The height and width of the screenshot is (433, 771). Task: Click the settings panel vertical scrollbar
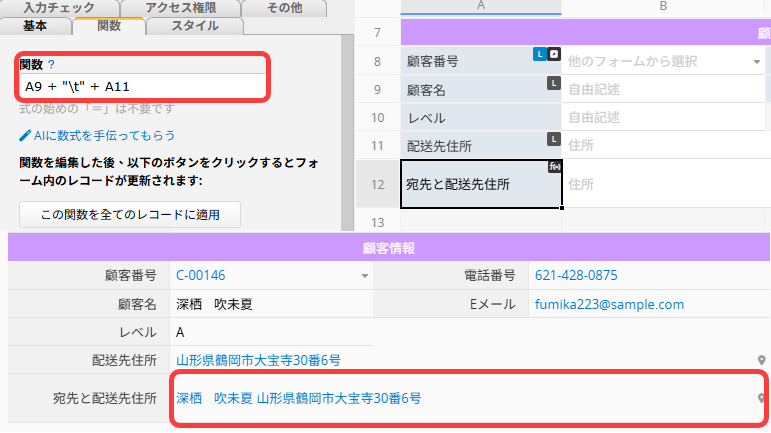point(347,133)
